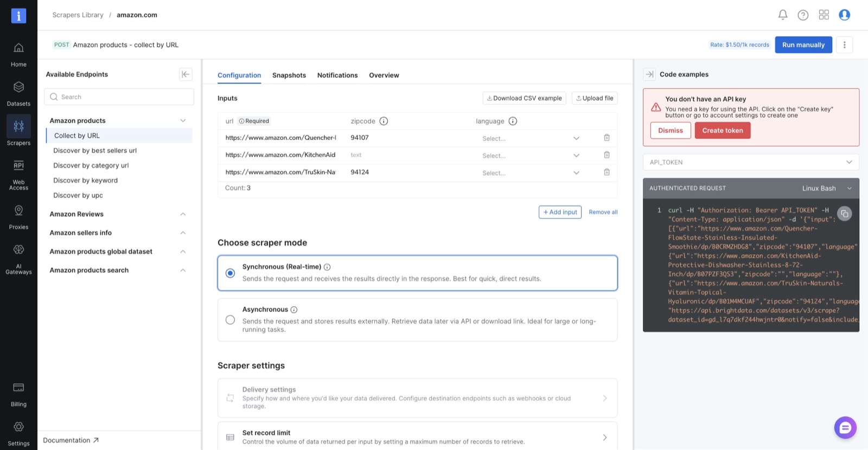Select Collect by URL endpoint
This screenshot has width=868, height=450.
(x=119, y=136)
